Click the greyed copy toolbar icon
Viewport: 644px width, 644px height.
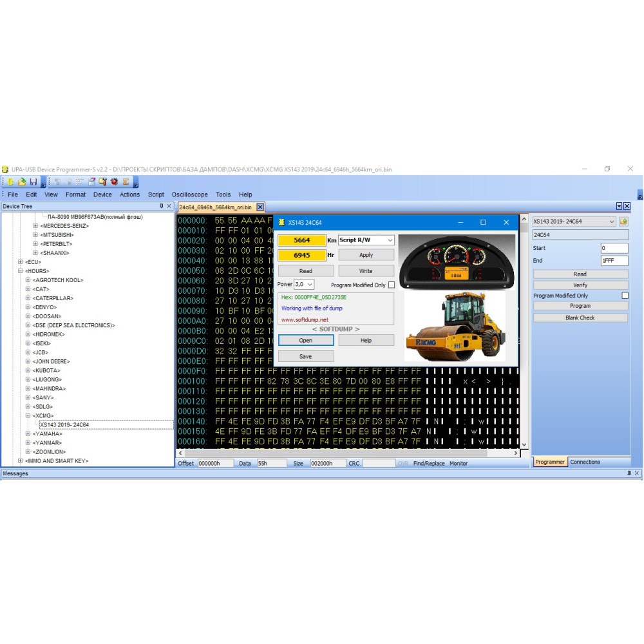point(57,182)
